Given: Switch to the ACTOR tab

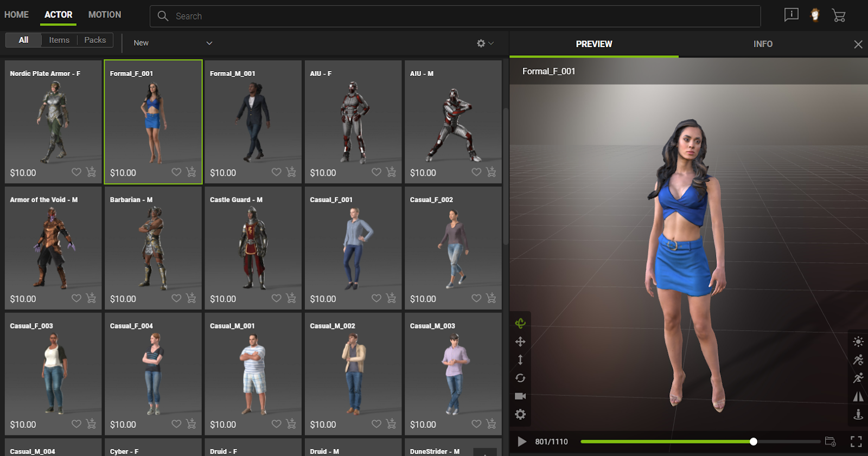Looking at the screenshot, I should coord(58,15).
